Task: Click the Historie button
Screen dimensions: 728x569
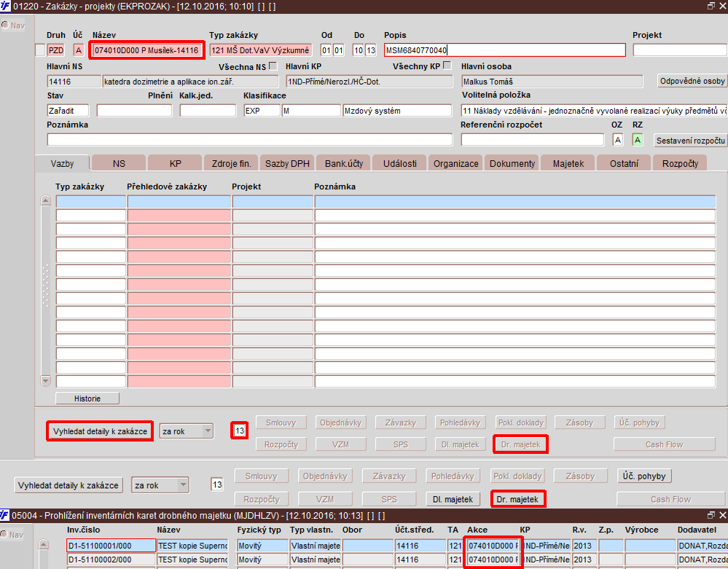Action: coord(87,399)
